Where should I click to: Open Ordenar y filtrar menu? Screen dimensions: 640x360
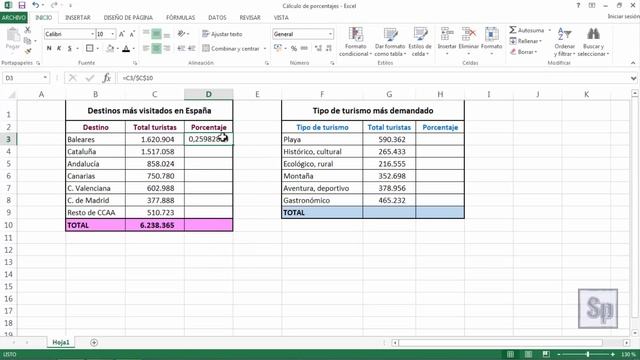coord(564,42)
